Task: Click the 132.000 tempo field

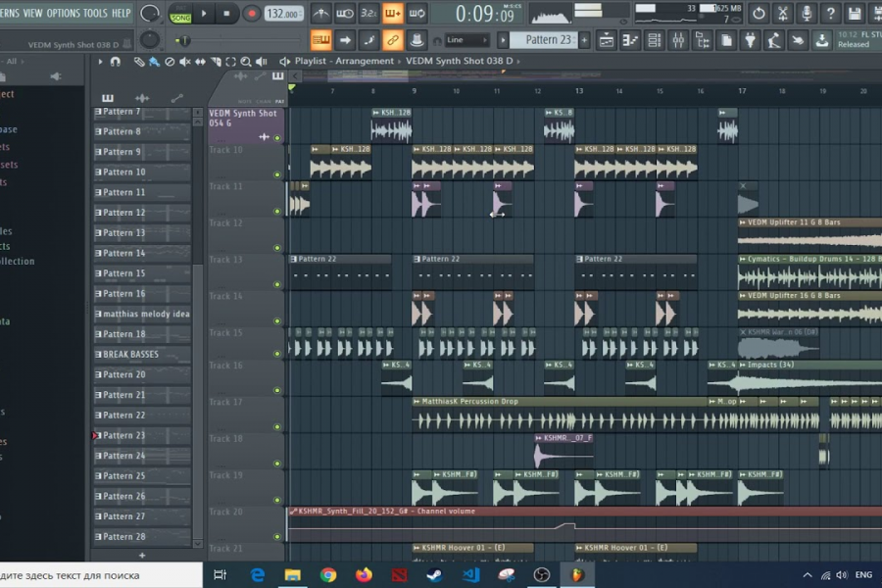Action: click(x=283, y=14)
